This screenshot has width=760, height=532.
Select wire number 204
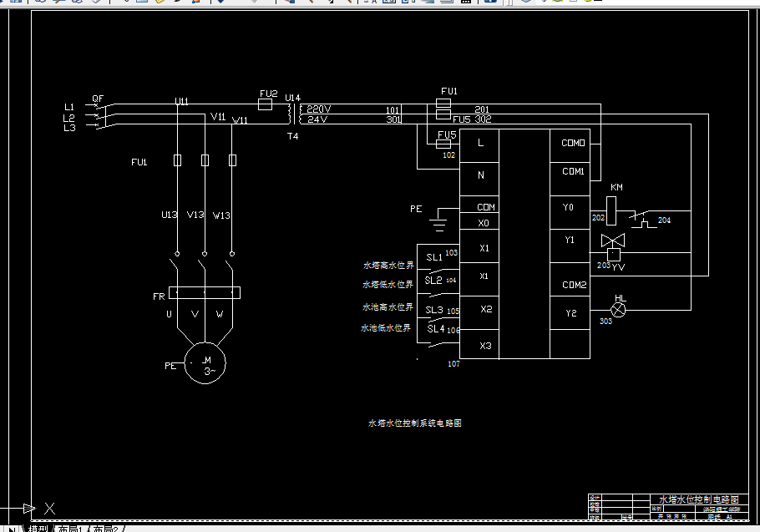coord(664,220)
